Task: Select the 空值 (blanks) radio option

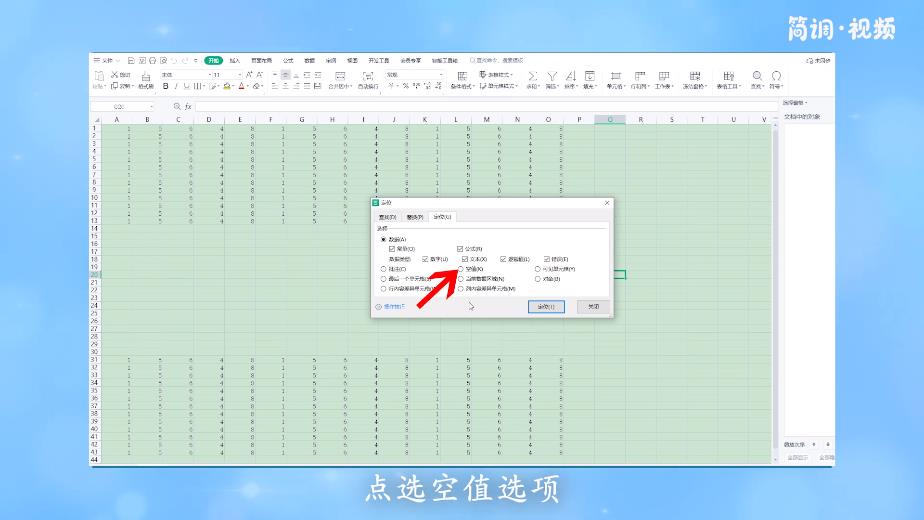Action: click(x=461, y=269)
